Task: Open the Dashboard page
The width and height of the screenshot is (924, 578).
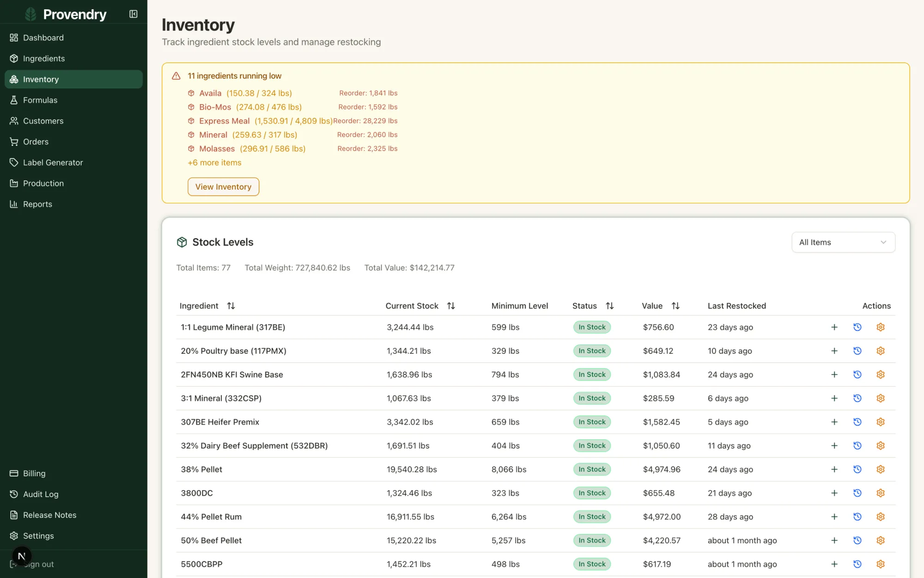Action: (x=73, y=37)
